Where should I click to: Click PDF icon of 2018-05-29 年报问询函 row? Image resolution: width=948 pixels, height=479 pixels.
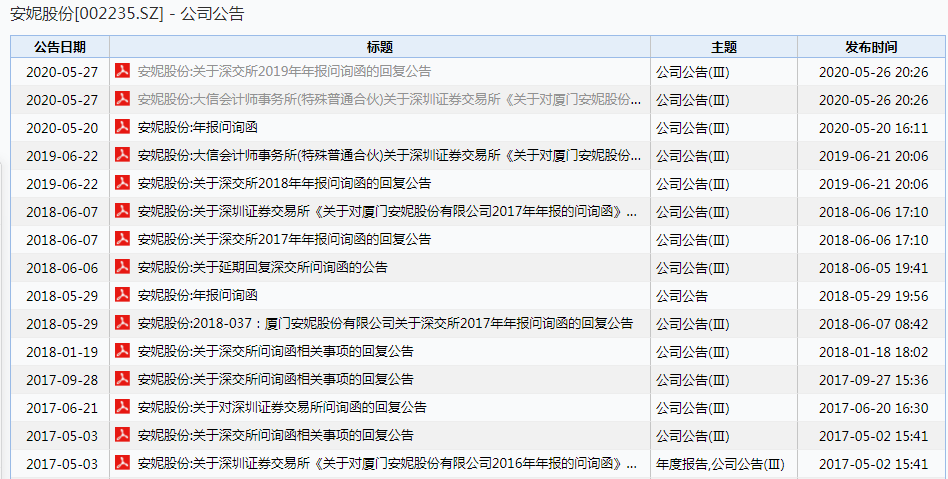123,295
